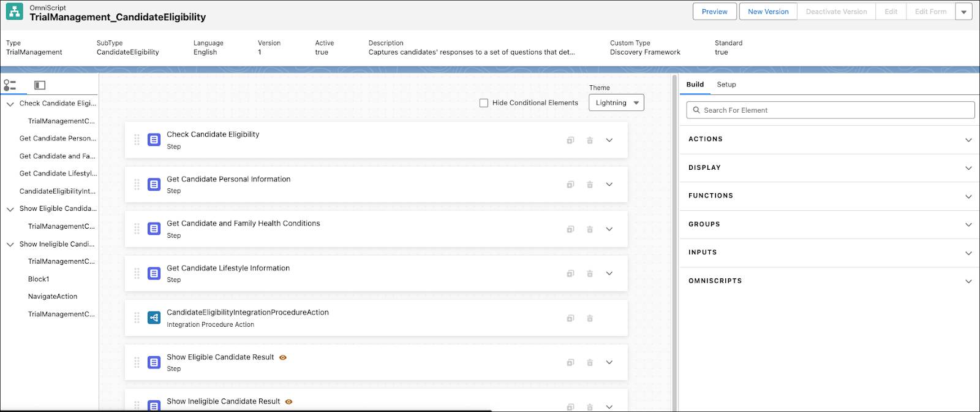Delete the Get Candidate and Family Health Conditions step
This screenshot has width=980, height=412.
pos(590,229)
